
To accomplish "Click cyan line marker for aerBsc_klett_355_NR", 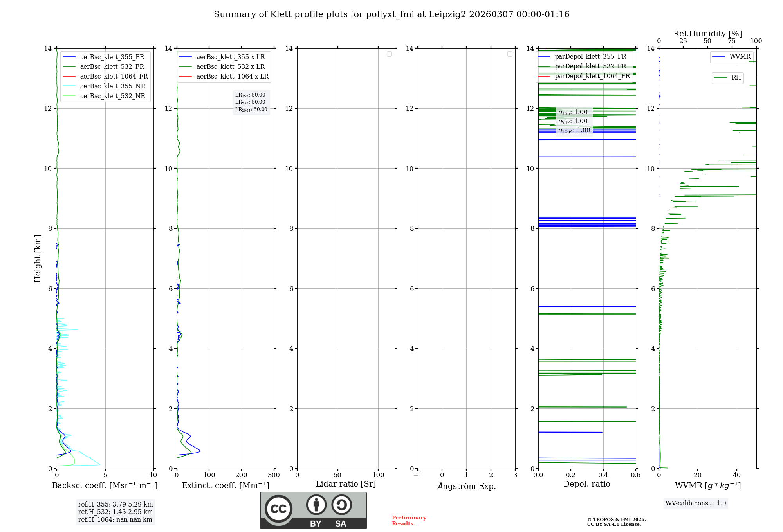I will [69, 86].
